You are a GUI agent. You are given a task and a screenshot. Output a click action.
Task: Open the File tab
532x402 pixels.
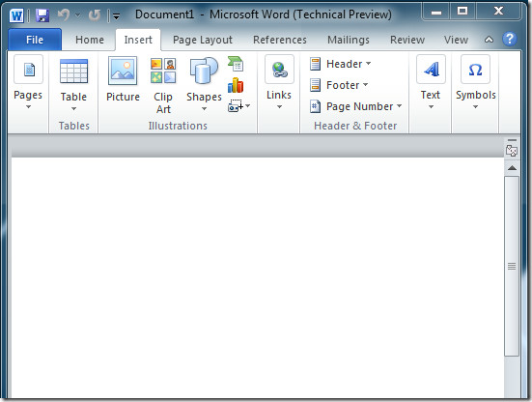35,40
